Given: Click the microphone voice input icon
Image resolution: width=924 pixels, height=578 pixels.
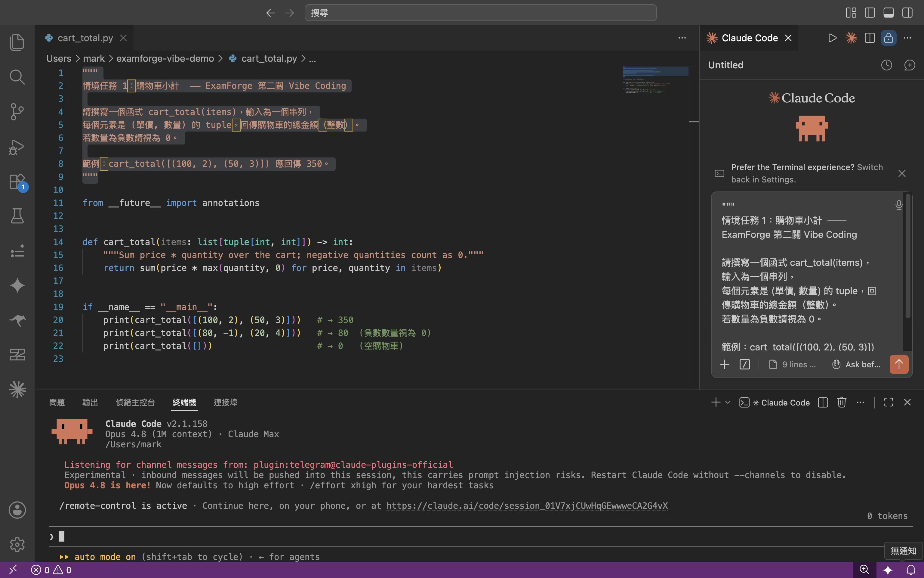Looking at the screenshot, I should tap(899, 205).
